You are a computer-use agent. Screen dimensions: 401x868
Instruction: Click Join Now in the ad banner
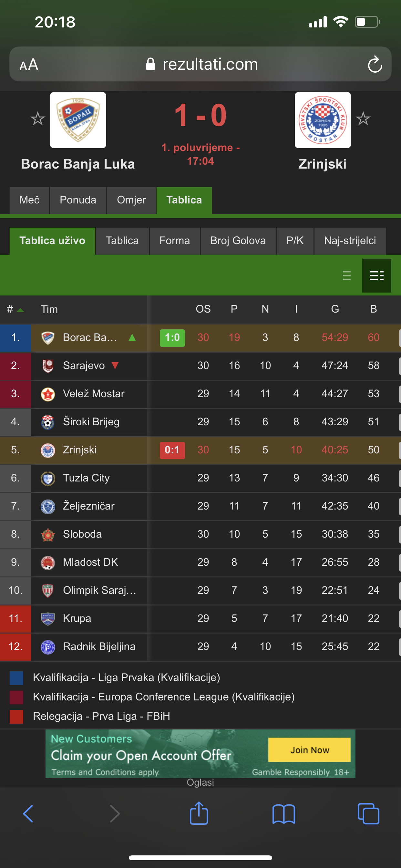(309, 750)
